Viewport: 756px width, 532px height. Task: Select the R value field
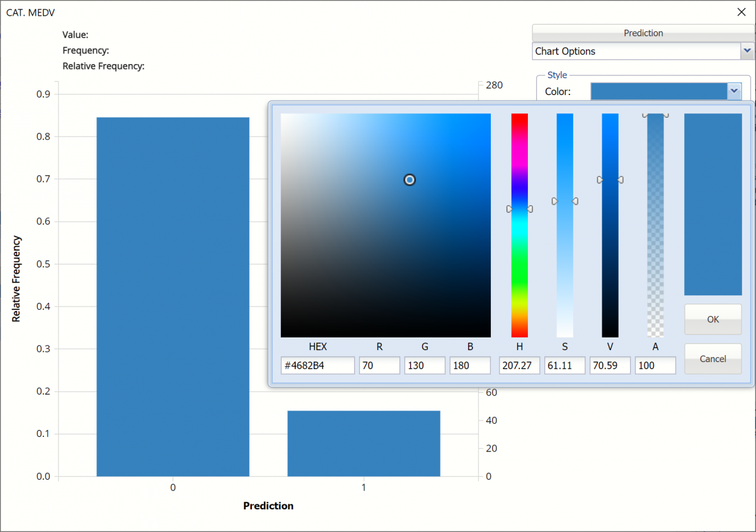[x=379, y=366]
